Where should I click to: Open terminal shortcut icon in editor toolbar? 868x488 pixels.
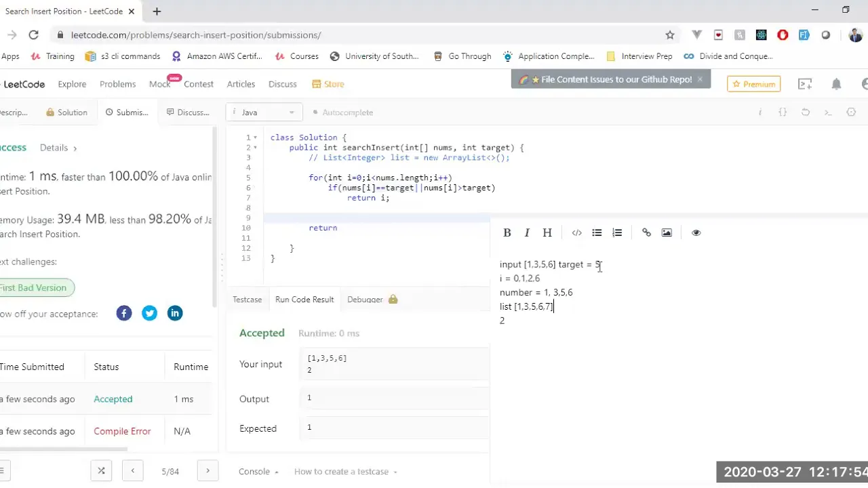pyautogui.click(x=828, y=113)
